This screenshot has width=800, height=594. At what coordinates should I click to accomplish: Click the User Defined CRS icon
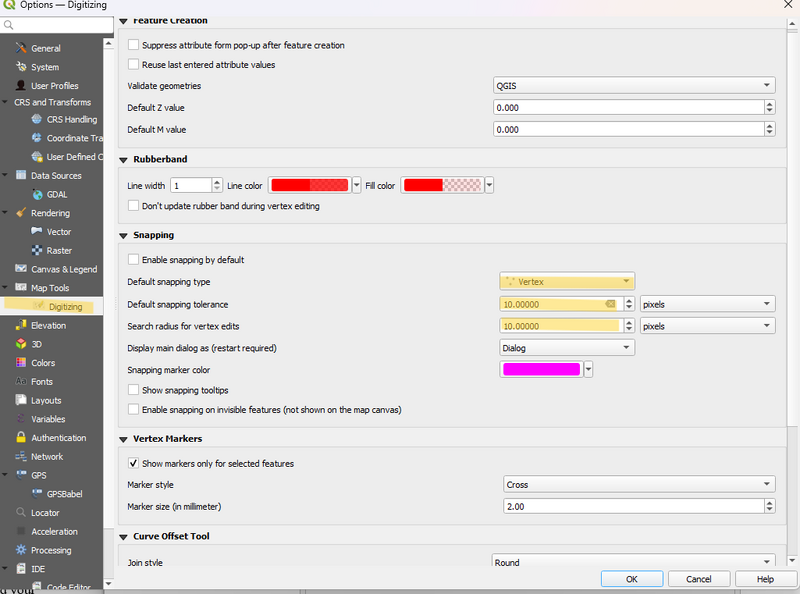click(37, 157)
